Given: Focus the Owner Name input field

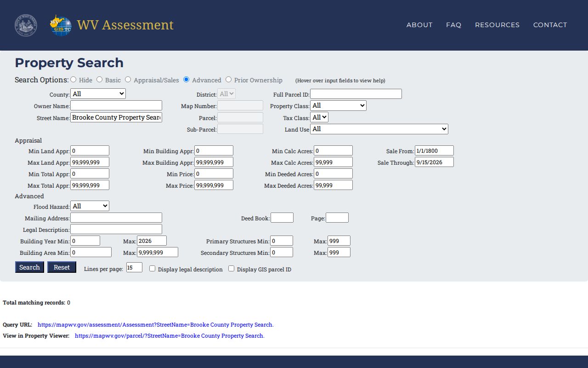Looking at the screenshot, I should click(x=116, y=105).
